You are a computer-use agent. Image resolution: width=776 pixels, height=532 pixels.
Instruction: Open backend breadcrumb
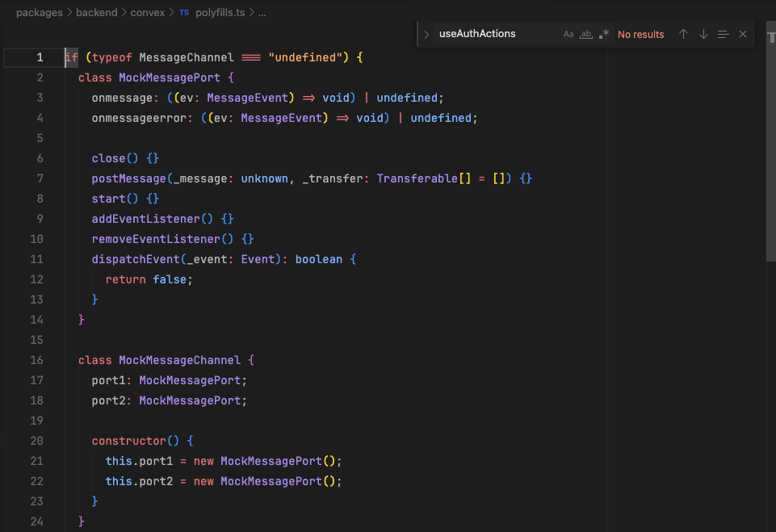pyautogui.click(x=97, y=12)
